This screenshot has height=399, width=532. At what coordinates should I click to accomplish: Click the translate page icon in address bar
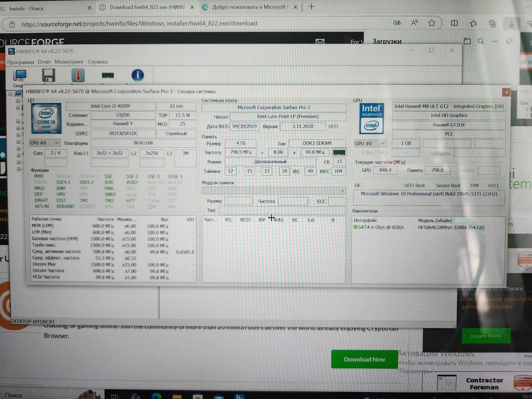pyautogui.click(x=397, y=23)
